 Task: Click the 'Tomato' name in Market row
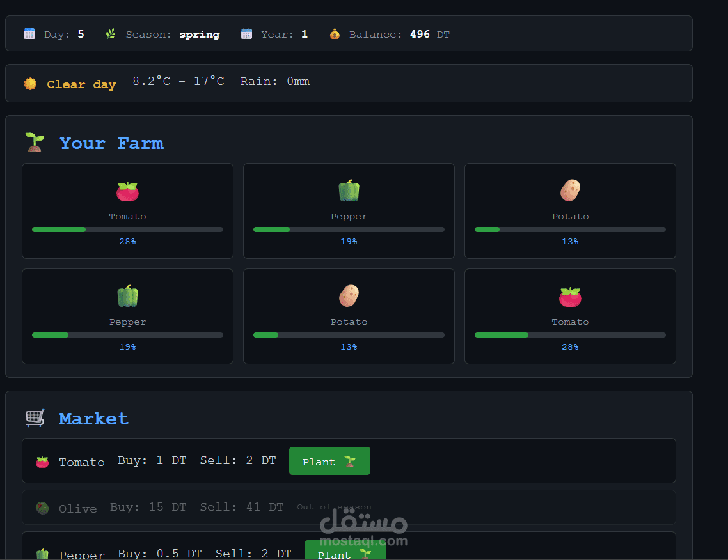tap(82, 462)
